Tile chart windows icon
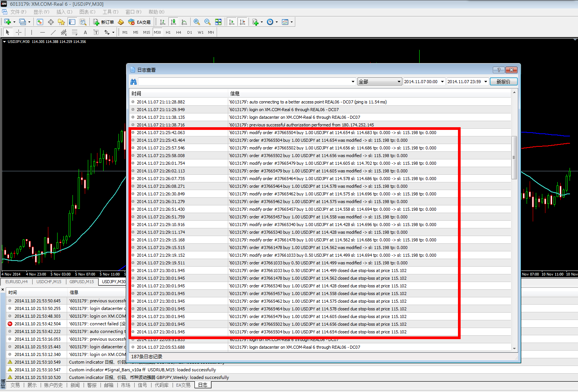Viewport: 578px width, 392px height. pos(218,22)
